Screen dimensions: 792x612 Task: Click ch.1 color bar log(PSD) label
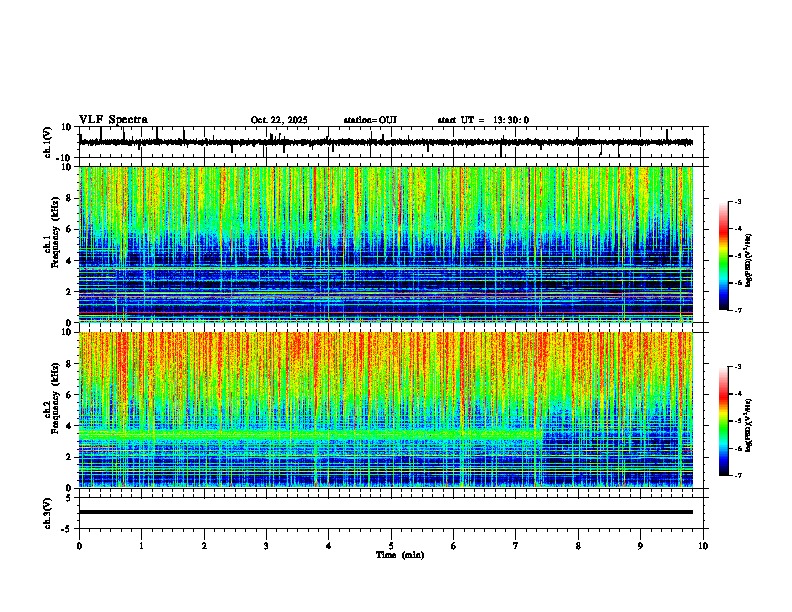tap(749, 260)
